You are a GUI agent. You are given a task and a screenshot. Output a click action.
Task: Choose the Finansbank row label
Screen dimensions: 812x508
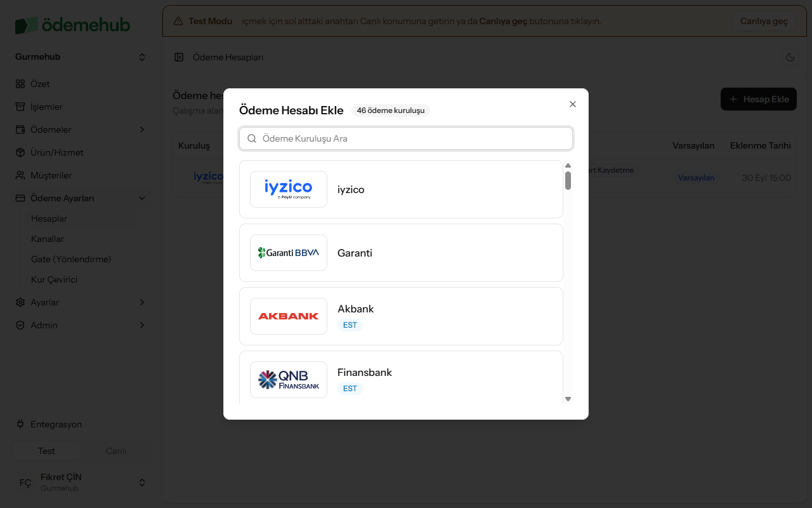pos(365,372)
